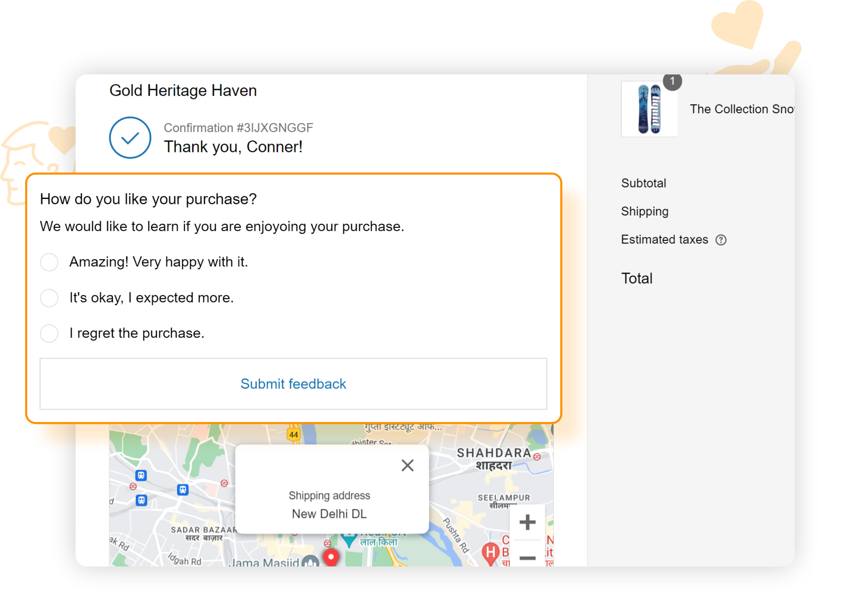This screenshot has height=616, width=844.
Task: Click 'New Delhi DL' in map popup
Action: pos(329,514)
